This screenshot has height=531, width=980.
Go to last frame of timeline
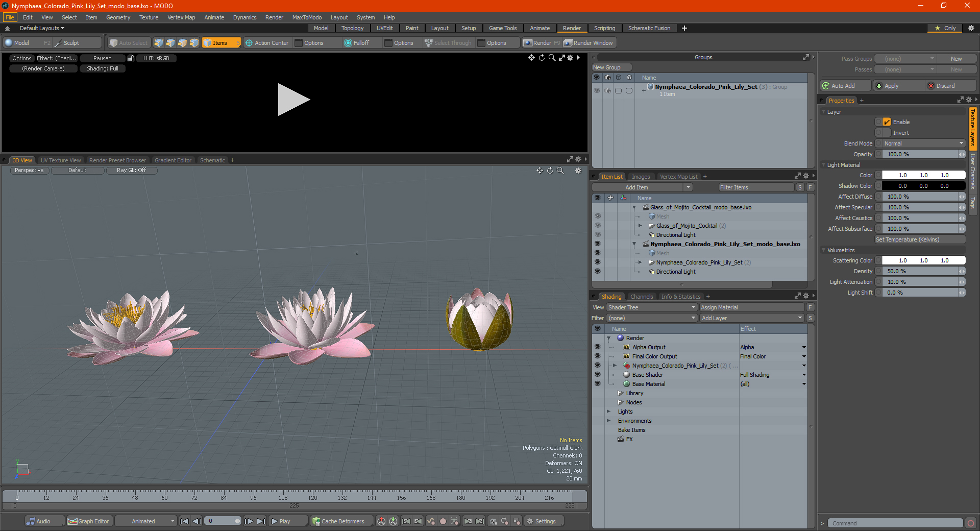pyautogui.click(x=261, y=521)
